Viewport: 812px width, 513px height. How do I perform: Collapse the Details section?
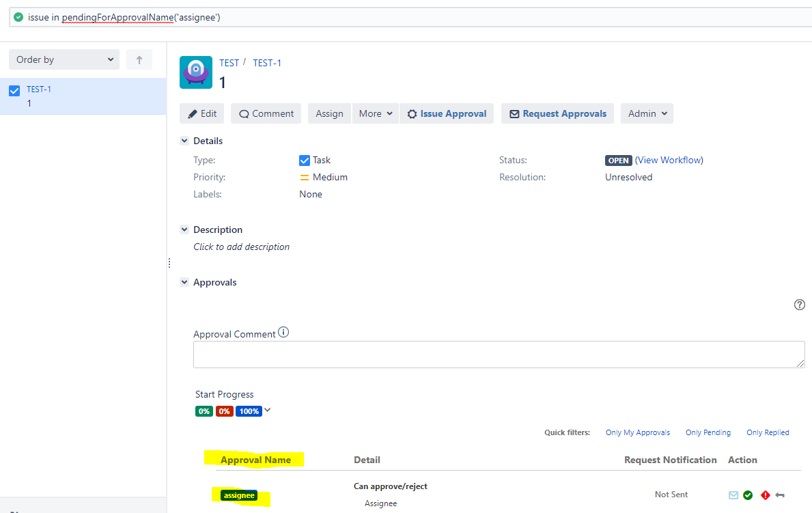coord(184,141)
